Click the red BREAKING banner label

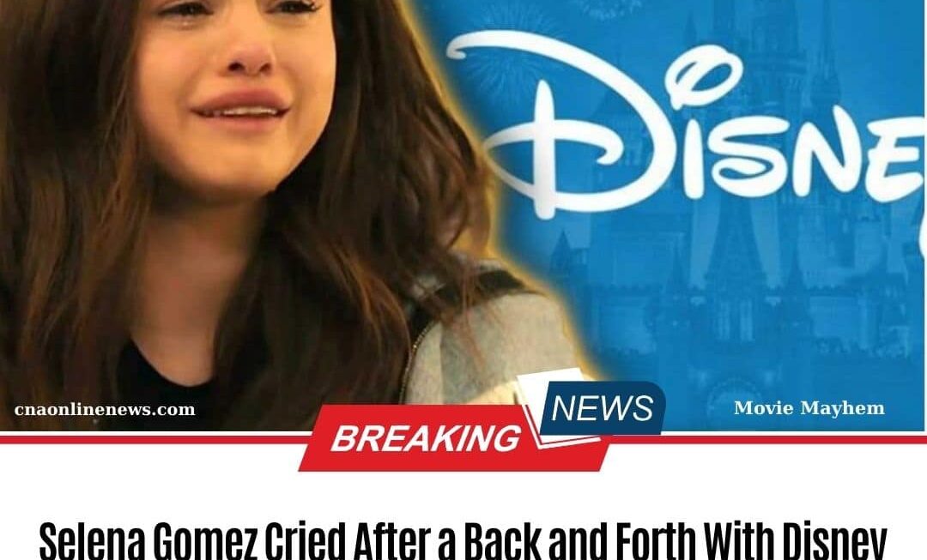[x=426, y=437]
